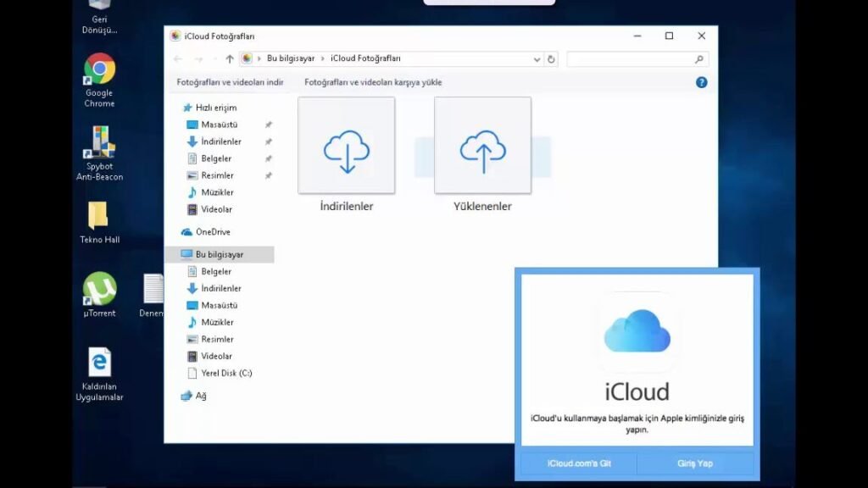The height and width of the screenshot is (488, 868).
Task: Select Ağ network in the sidebar
Action: (200, 396)
